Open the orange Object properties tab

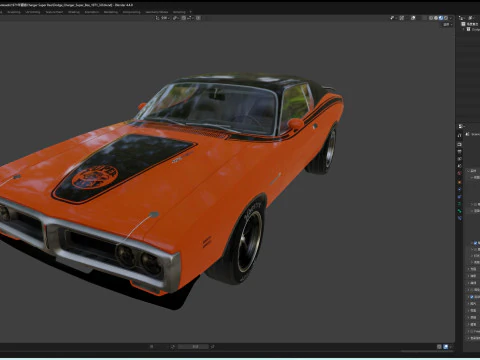pyautogui.click(x=459, y=182)
